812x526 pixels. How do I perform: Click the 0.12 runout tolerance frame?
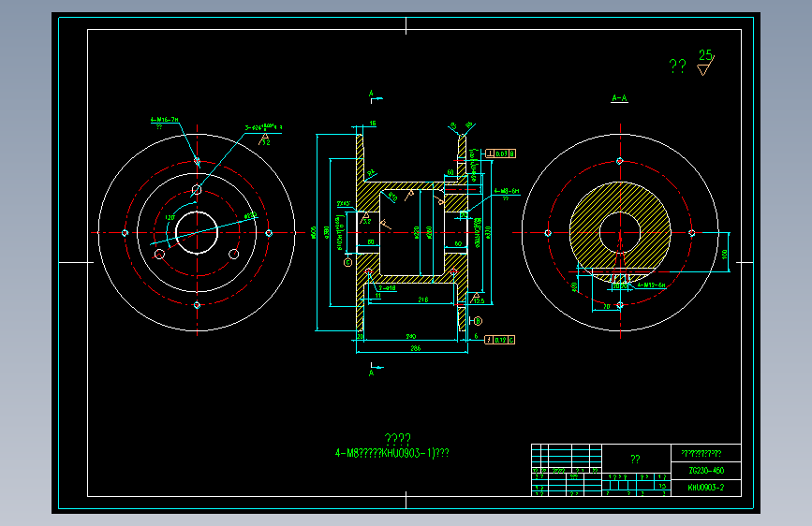pos(500,340)
